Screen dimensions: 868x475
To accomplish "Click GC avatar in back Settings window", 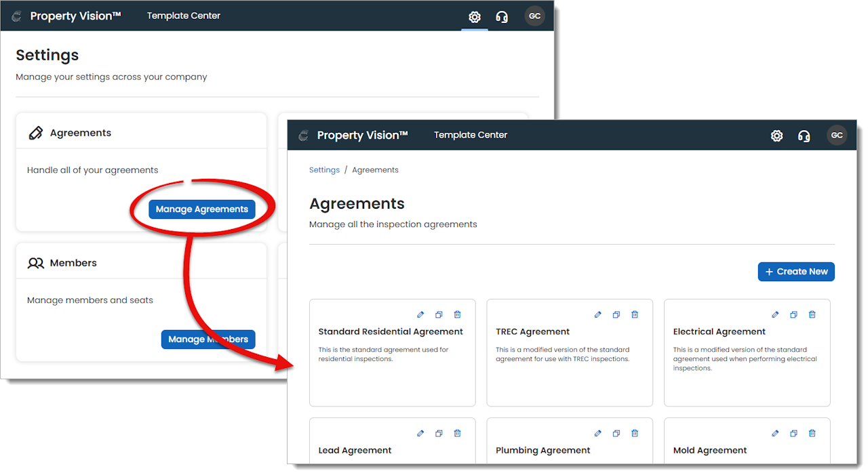I will point(534,16).
